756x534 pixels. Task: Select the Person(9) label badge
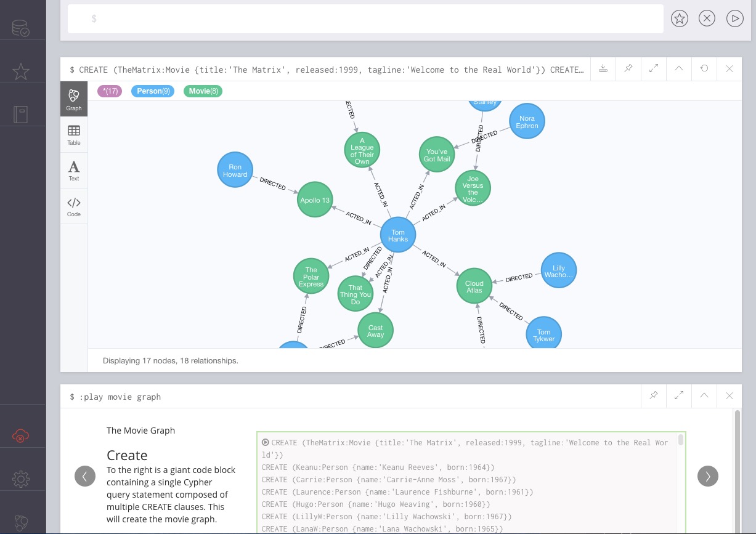coord(153,91)
